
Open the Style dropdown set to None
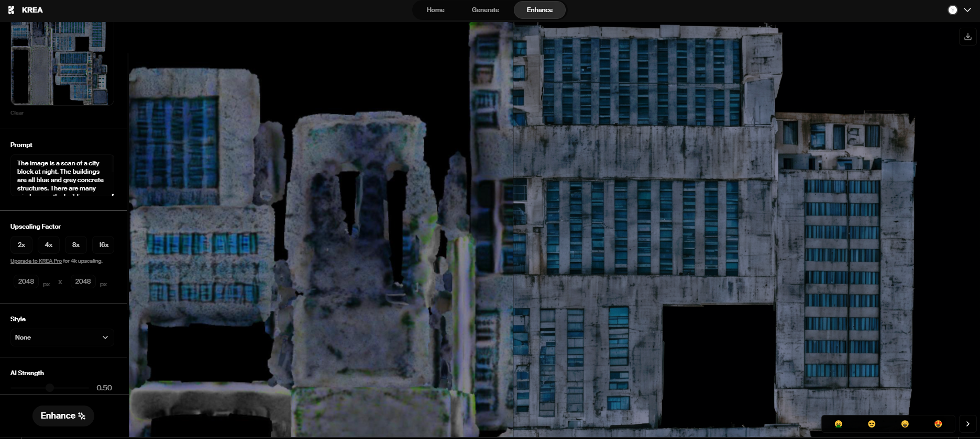62,337
